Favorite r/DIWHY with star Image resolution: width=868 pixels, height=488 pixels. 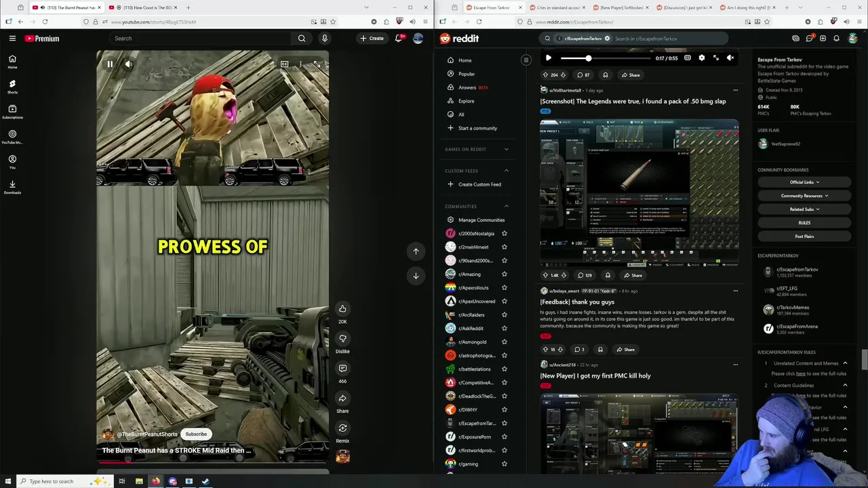coord(504,410)
